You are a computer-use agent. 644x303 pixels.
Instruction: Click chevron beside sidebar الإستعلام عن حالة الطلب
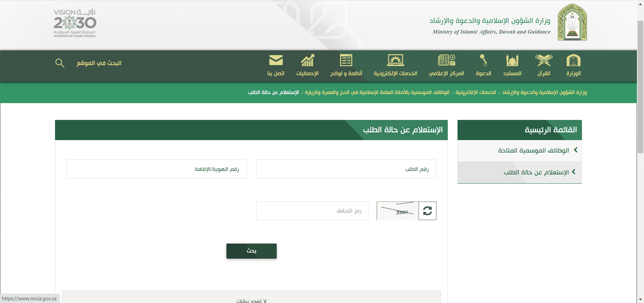(x=574, y=172)
